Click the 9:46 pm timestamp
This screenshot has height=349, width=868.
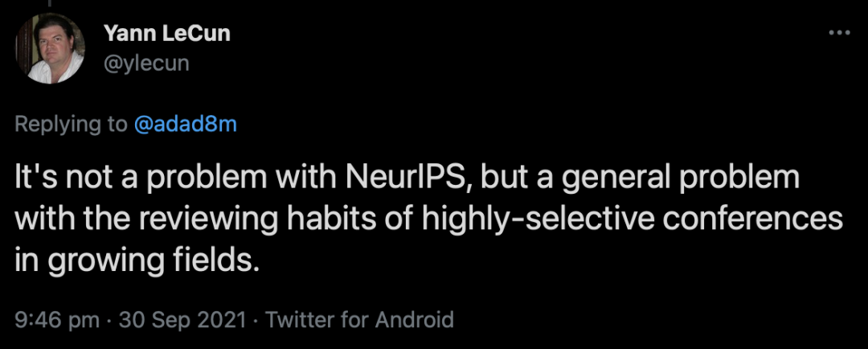57,319
